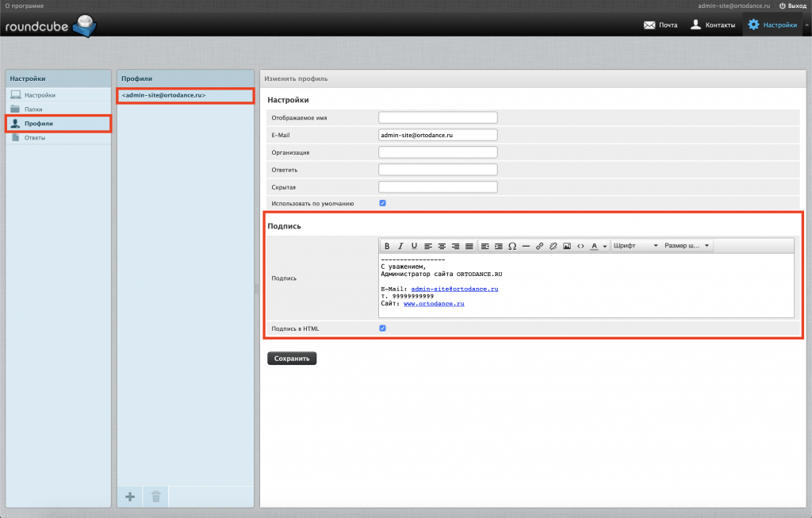Viewport: 812px width, 518px height.
Task: Focus the E-Mail input field
Action: tap(438, 135)
